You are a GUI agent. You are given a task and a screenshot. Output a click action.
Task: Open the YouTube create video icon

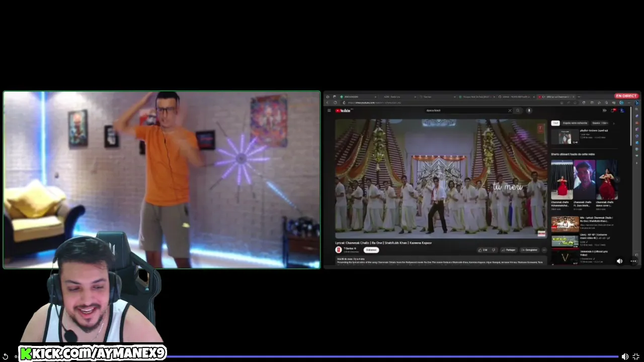pyautogui.click(x=604, y=111)
